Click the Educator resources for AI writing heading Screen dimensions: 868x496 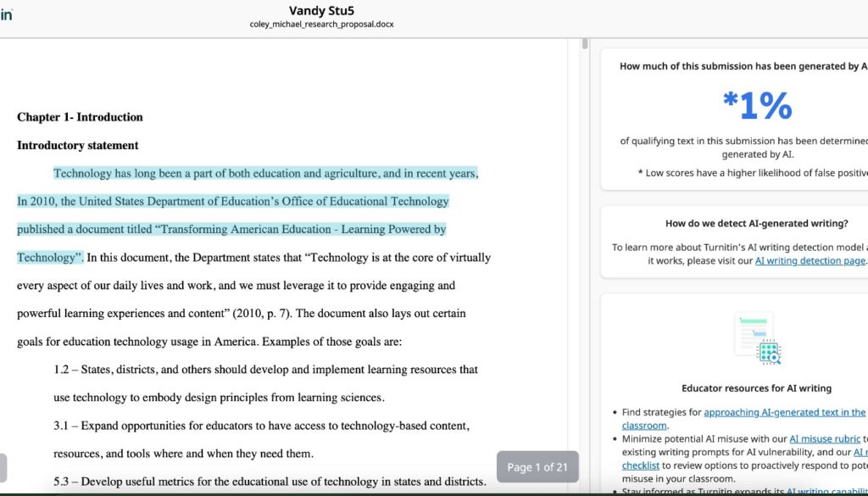(x=757, y=387)
